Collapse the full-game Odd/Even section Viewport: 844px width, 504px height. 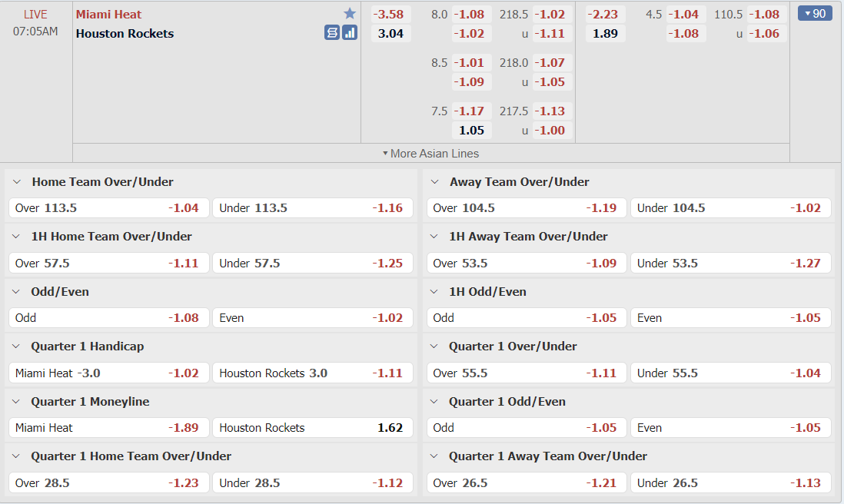point(16,291)
